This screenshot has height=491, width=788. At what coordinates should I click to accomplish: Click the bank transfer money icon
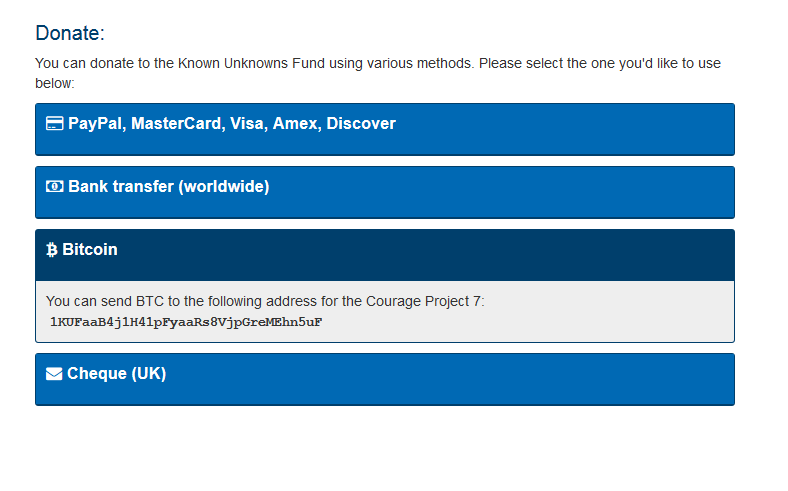point(55,187)
